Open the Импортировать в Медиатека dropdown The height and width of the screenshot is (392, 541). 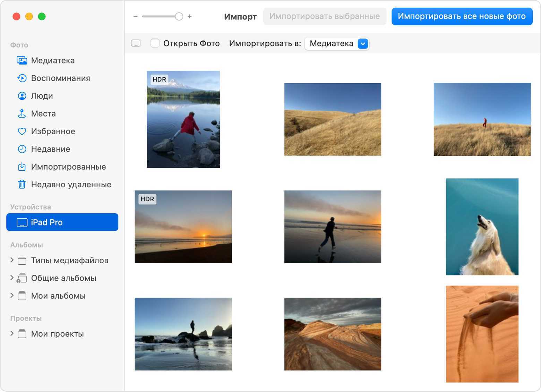click(x=362, y=44)
